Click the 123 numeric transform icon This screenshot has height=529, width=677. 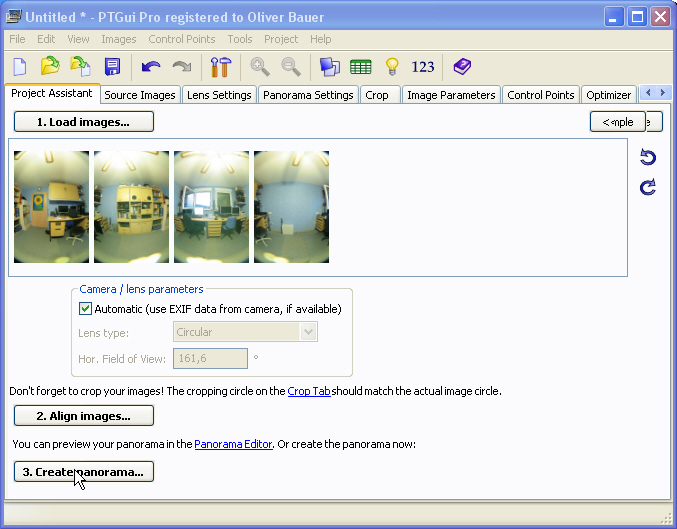[x=423, y=67]
